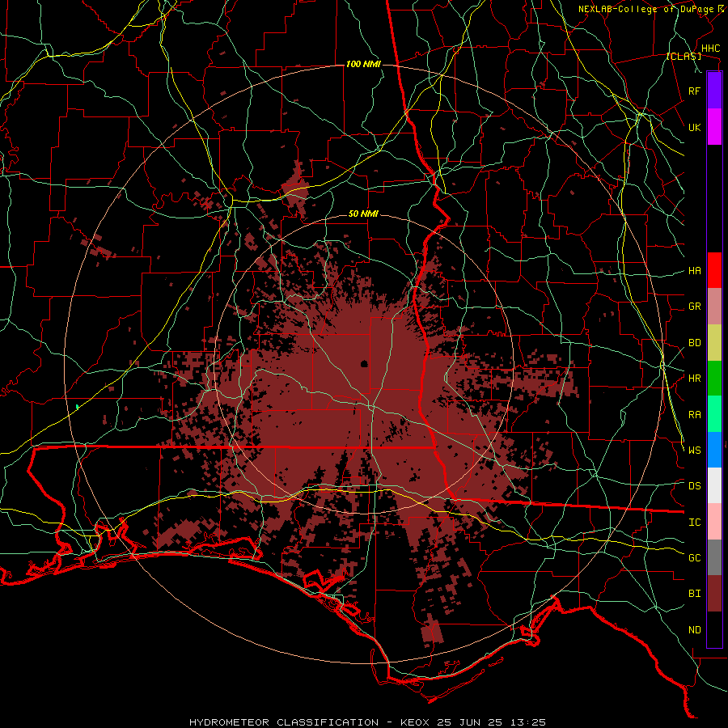Click the HYDROMETEOR CLASSIFICATION caption text
The height and width of the screenshot is (728, 728).
[x=284, y=722]
